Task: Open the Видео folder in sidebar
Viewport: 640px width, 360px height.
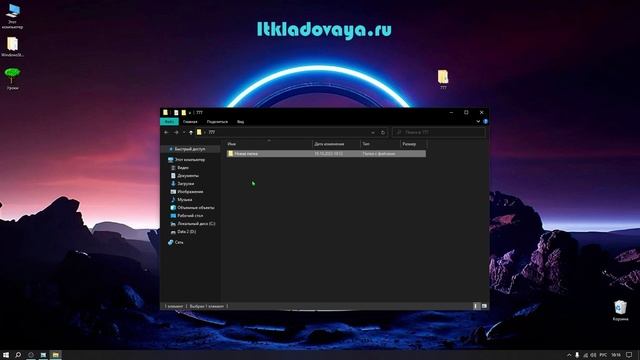Action: click(x=183, y=168)
